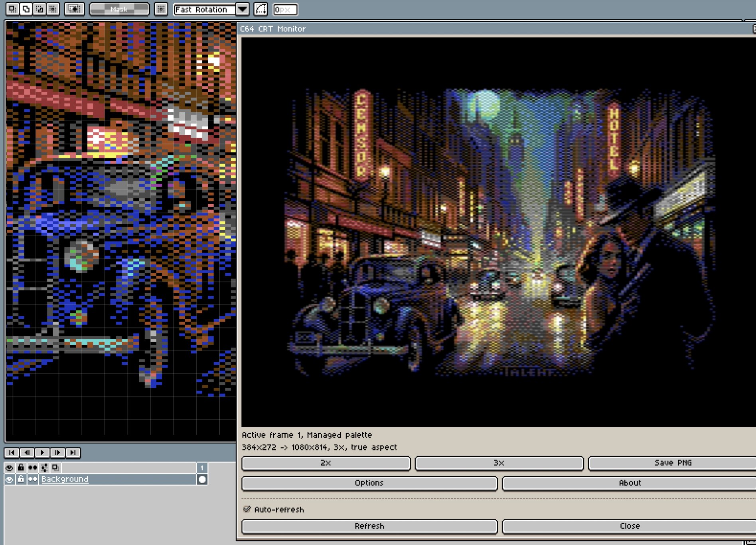Toggle the Mask button

pyautogui.click(x=119, y=9)
